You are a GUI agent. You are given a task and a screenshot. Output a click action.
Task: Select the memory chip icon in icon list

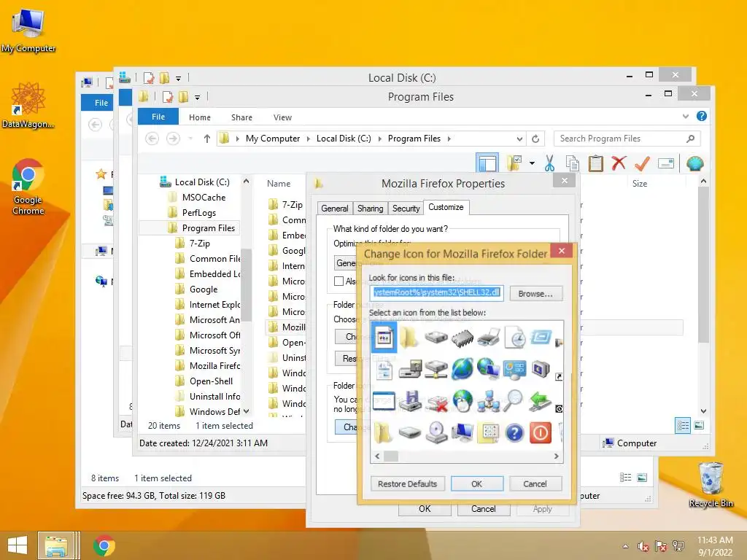point(462,338)
